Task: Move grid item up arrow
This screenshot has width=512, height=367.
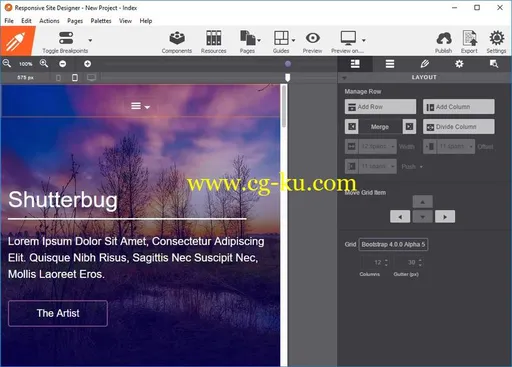Action: (x=423, y=202)
